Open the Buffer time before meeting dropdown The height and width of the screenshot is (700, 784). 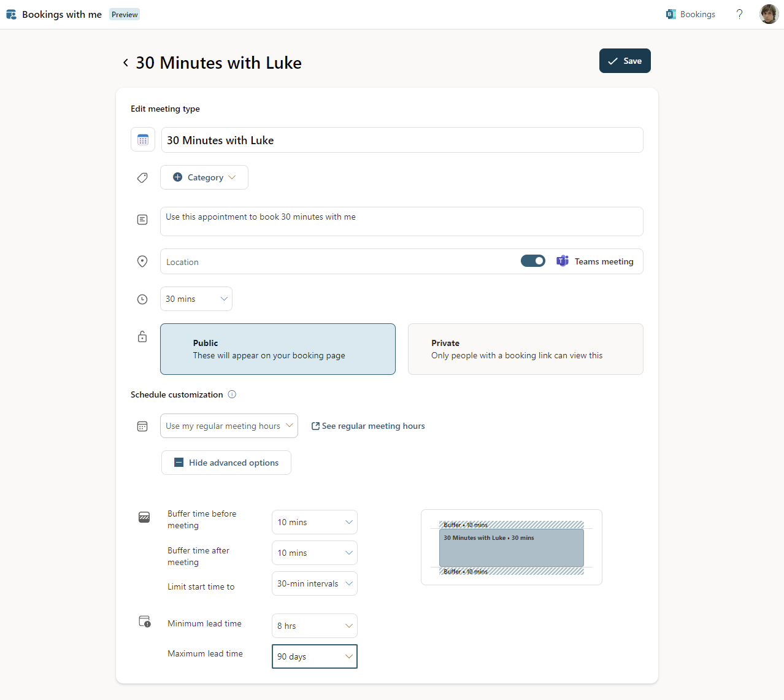click(x=314, y=522)
